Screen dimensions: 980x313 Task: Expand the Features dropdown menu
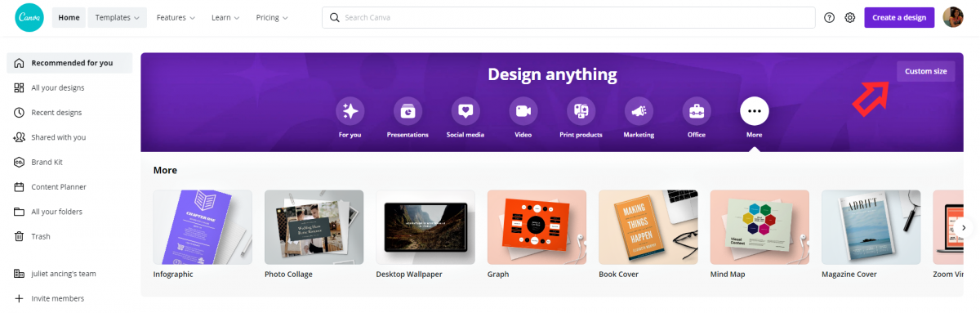(x=176, y=17)
